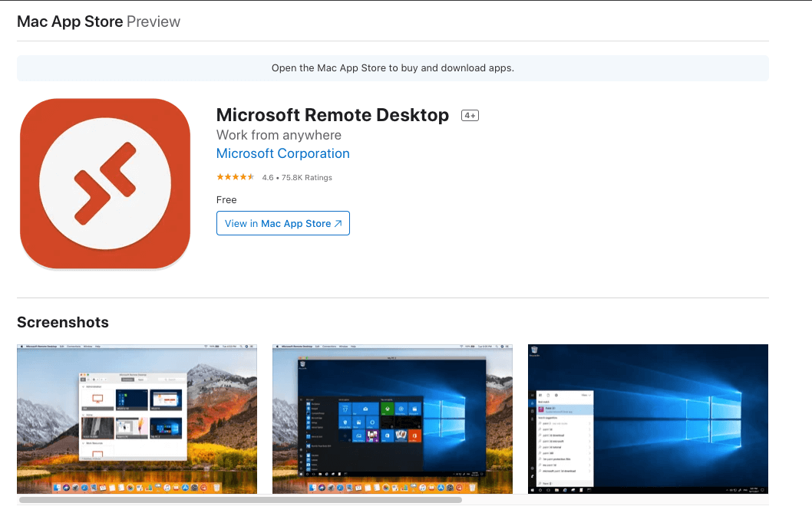Click the Free price label
Image resolution: width=812 pixels, height=526 pixels.
pos(226,199)
